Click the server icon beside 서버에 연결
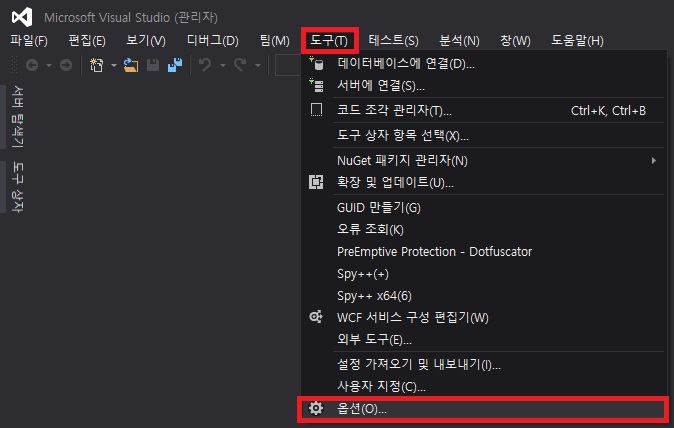Screen dimensions: 674x428 (x=316, y=86)
